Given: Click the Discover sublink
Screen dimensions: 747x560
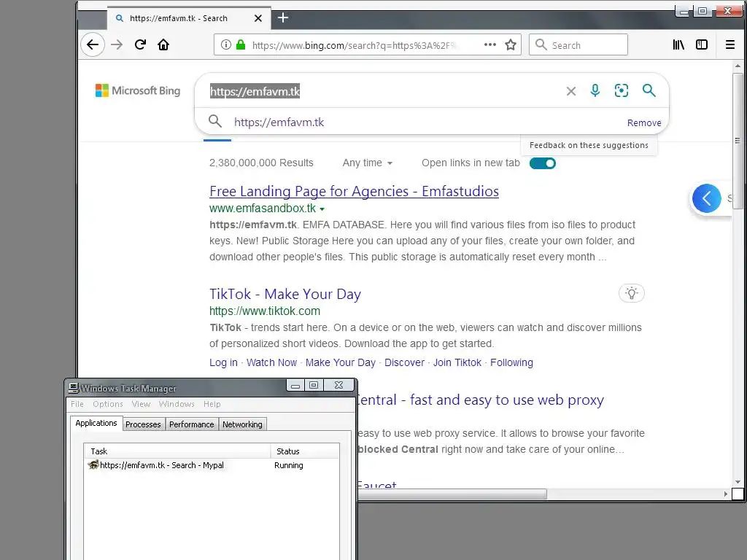Looking at the screenshot, I should pyautogui.click(x=404, y=362).
